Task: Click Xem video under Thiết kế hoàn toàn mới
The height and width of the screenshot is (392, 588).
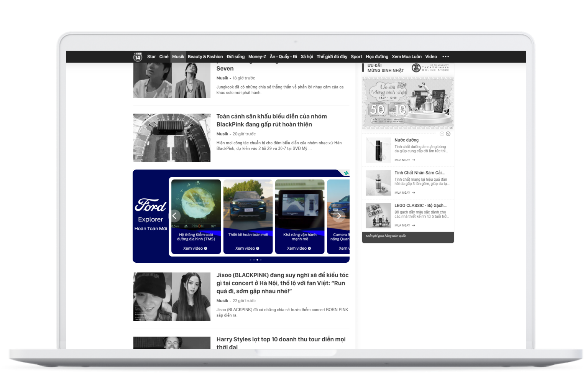Action: point(247,249)
